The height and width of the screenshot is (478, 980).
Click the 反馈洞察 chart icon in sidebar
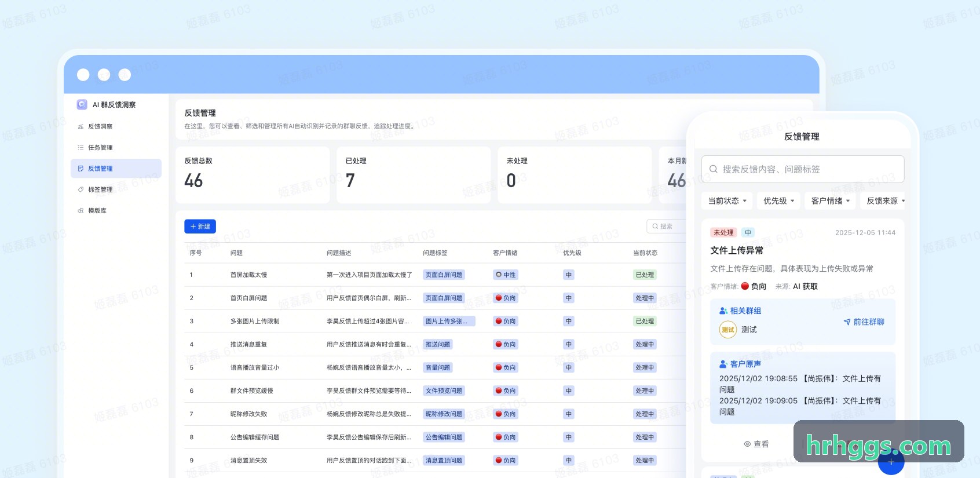tap(81, 126)
